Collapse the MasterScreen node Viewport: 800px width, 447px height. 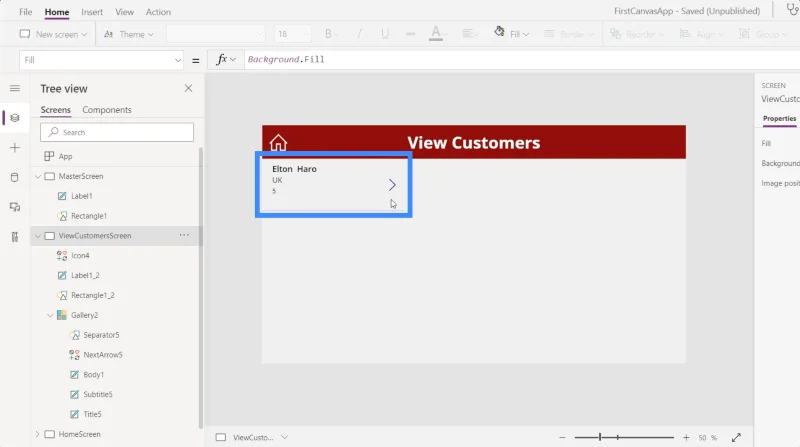click(38, 176)
